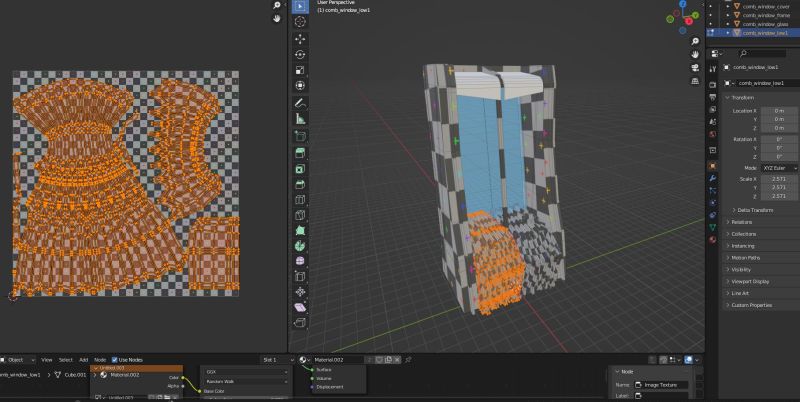Open the properties display mode dropdown

coord(717,54)
